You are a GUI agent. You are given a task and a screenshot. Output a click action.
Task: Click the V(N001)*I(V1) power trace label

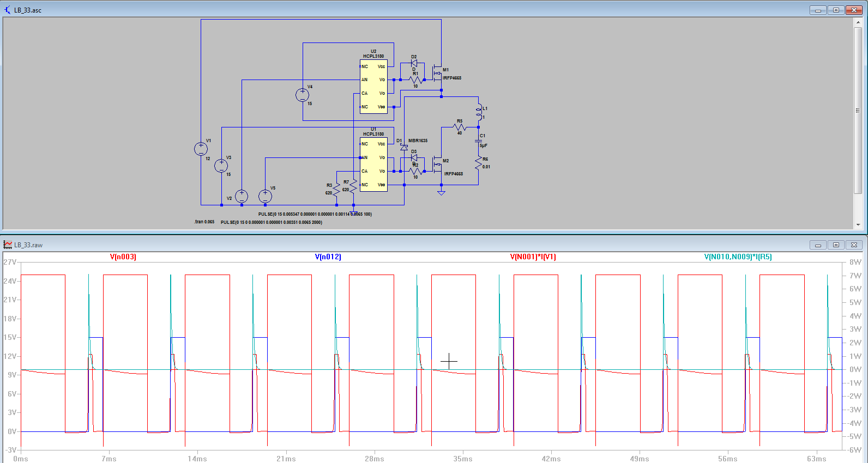(x=533, y=257)
